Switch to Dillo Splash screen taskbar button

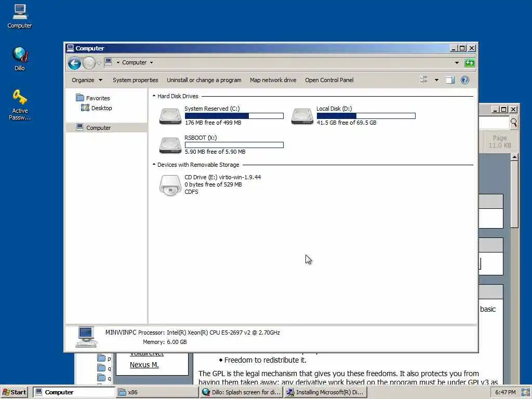[241, 392]
